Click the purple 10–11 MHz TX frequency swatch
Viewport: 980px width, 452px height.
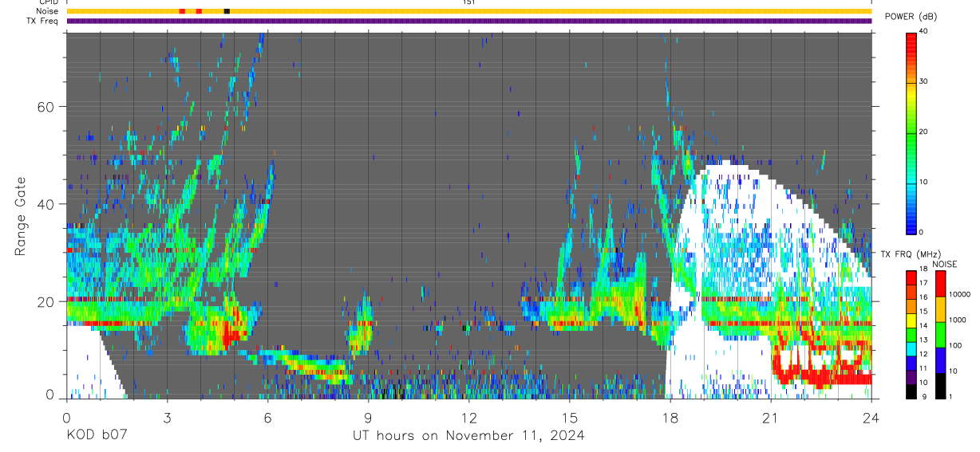click(911, 376)
